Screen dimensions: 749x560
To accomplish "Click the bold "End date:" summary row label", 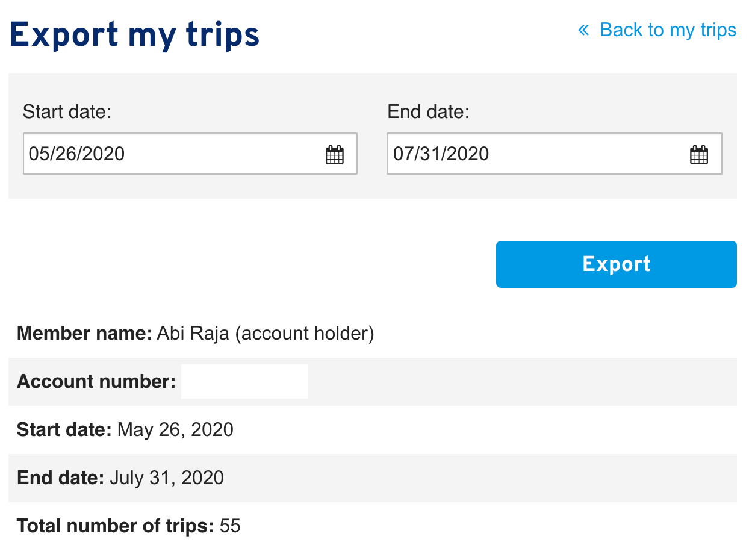I will (61, 478).
